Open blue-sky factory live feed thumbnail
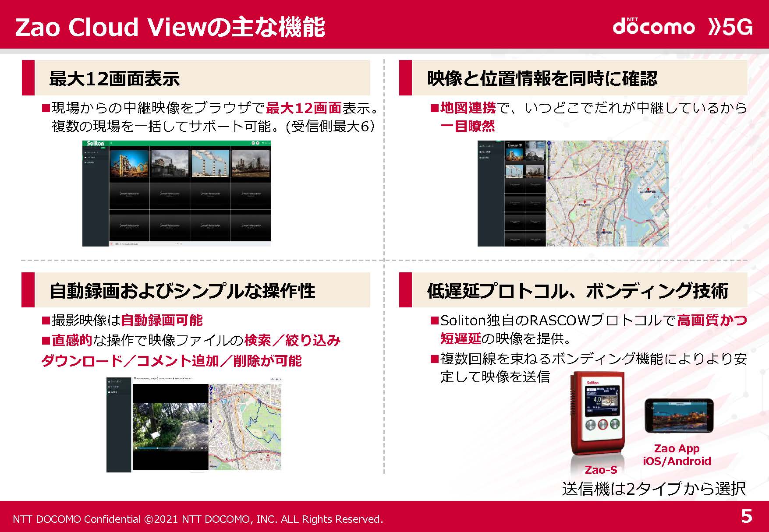 click(129, 163)
